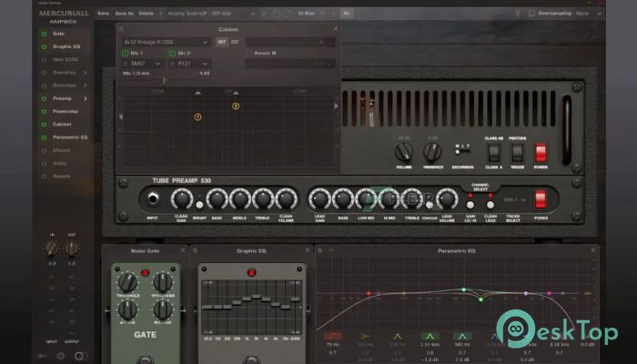Image resolution: width=637 pixels, height=364 pixels.
Task: Enable the Distortion module in sidebar
Action: point(44,86)
